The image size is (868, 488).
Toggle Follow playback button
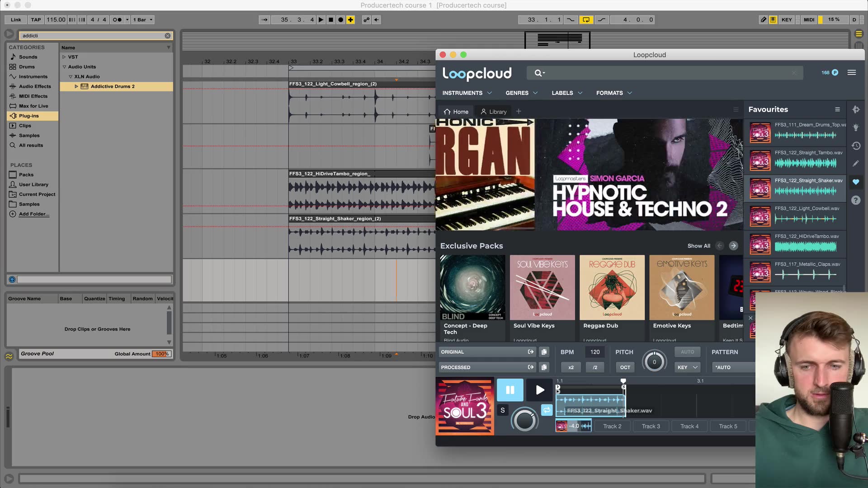tap(264, 20)
